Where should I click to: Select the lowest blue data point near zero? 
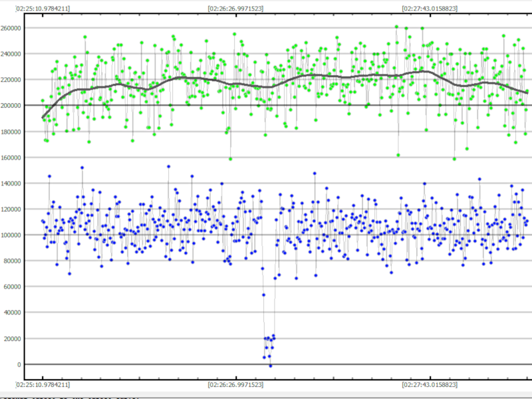[x=270, y=366]
